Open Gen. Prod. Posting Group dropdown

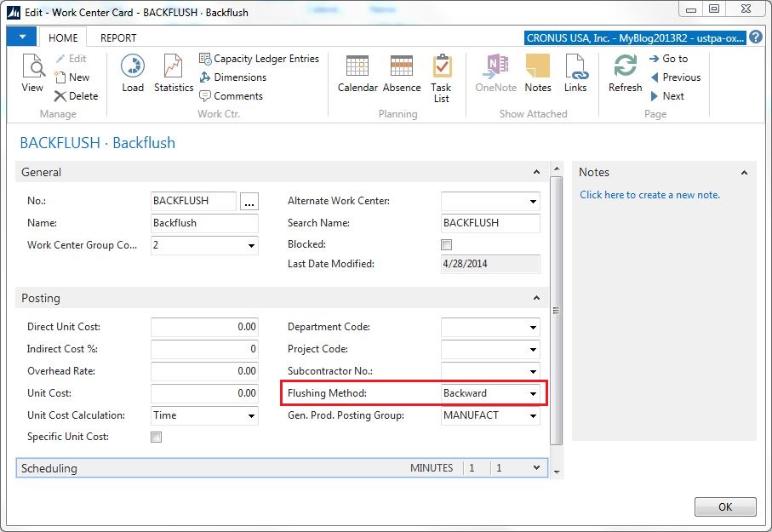tap(533, 415)
